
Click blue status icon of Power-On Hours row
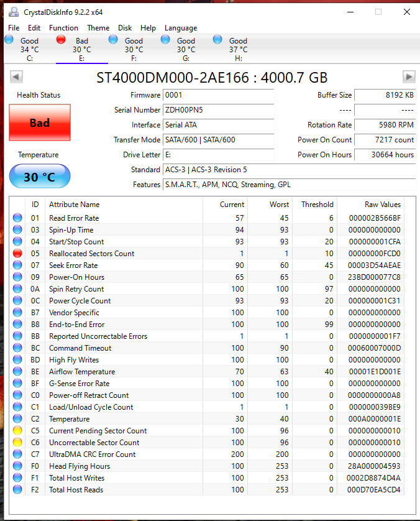tap(17, 277)
